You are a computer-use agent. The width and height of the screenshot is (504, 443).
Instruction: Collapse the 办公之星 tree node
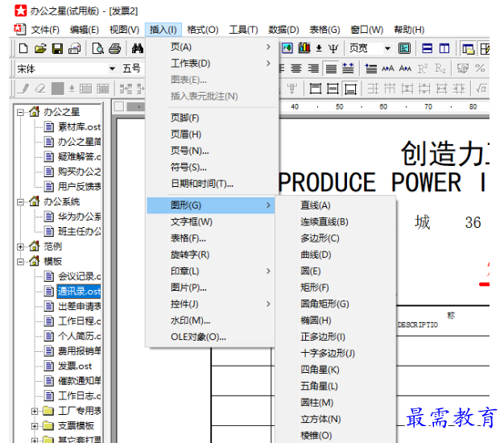21,112
